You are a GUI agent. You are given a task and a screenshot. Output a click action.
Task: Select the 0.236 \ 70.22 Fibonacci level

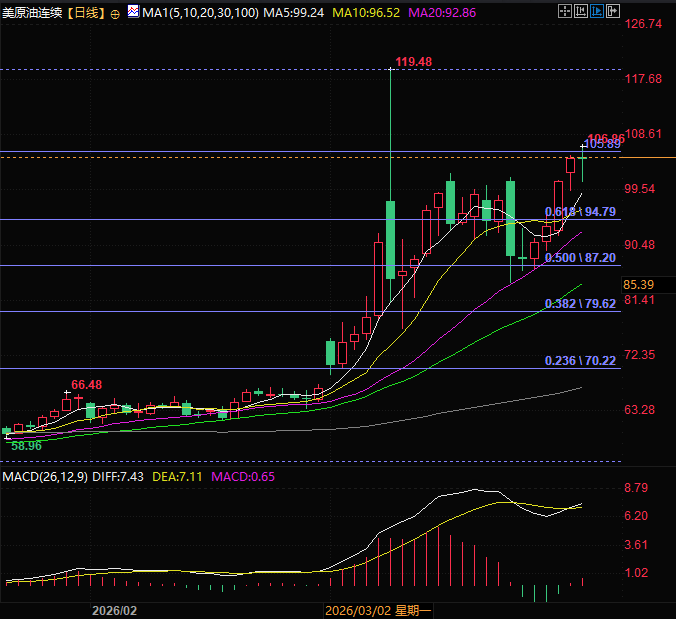(x=580, y=361)
